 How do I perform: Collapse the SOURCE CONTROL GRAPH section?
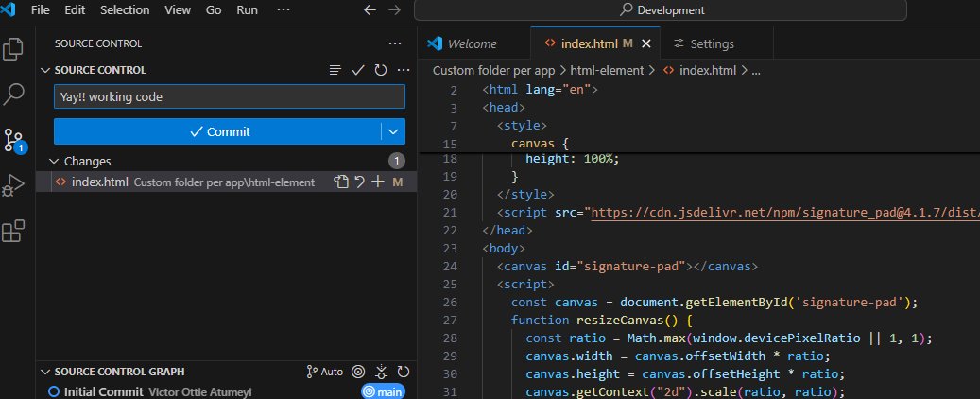[45, 372]
